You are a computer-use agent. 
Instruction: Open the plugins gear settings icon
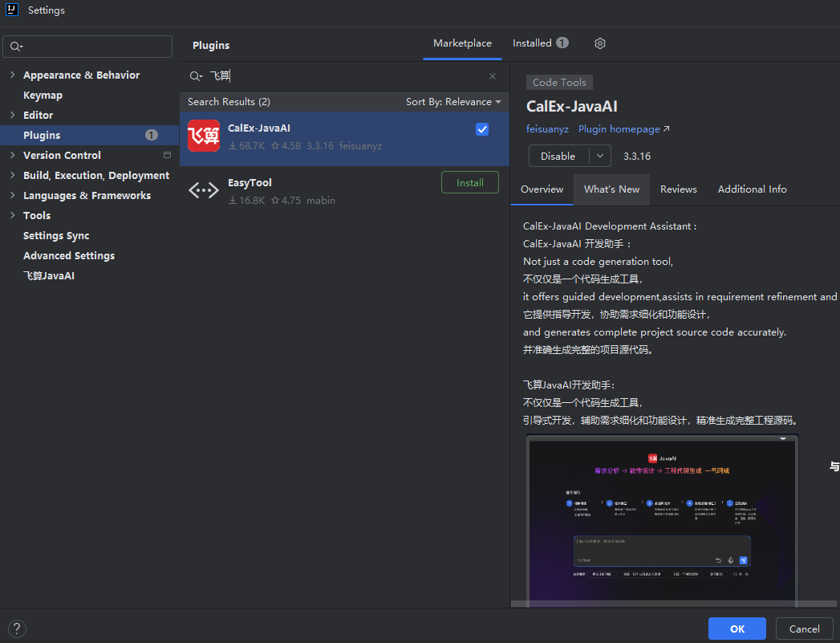600,43
